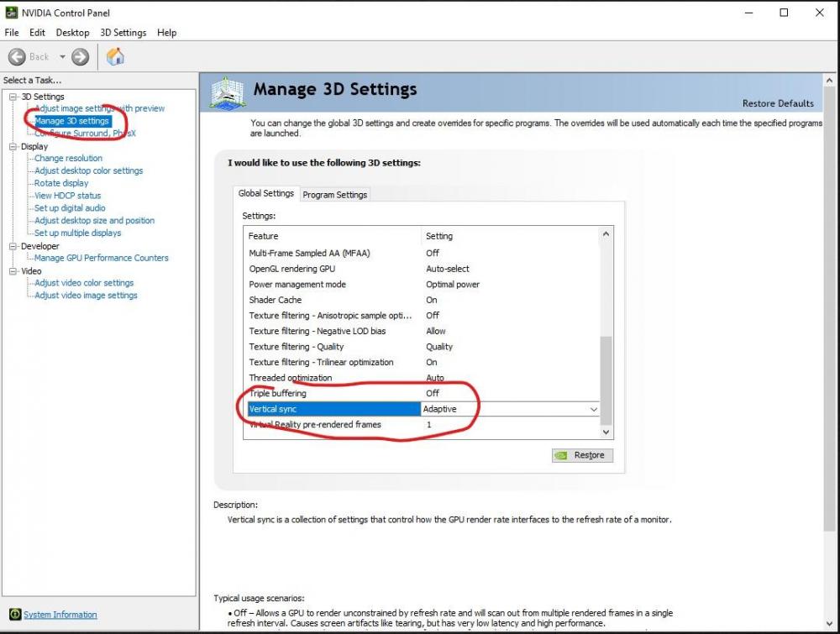
Task: Select the OpenGL rendering GPU row
Action: (423, 269)
